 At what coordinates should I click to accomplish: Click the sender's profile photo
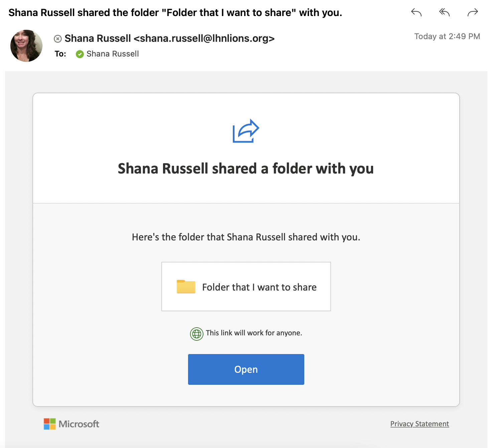(26, 46)
